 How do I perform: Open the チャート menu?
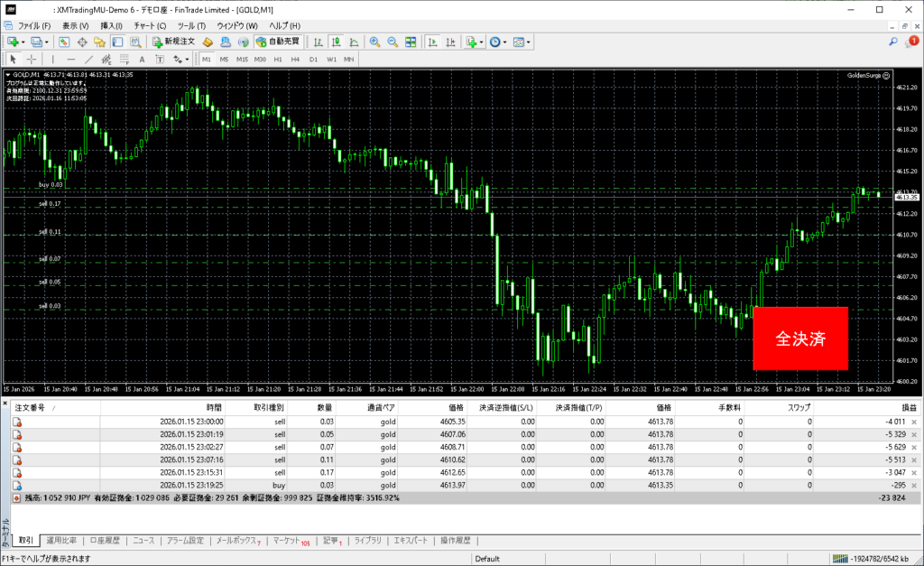[149, 25]
